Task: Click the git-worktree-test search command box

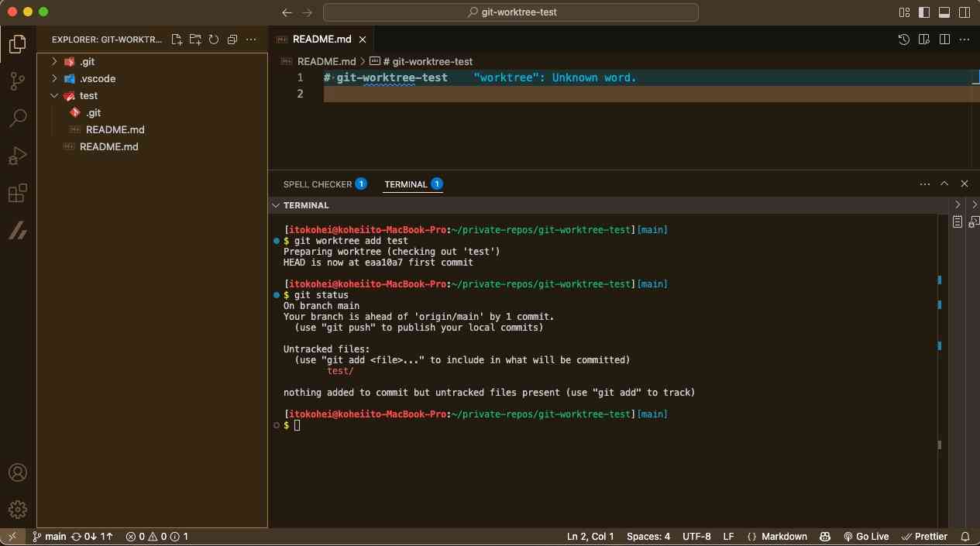Action: tap(511, 12)
